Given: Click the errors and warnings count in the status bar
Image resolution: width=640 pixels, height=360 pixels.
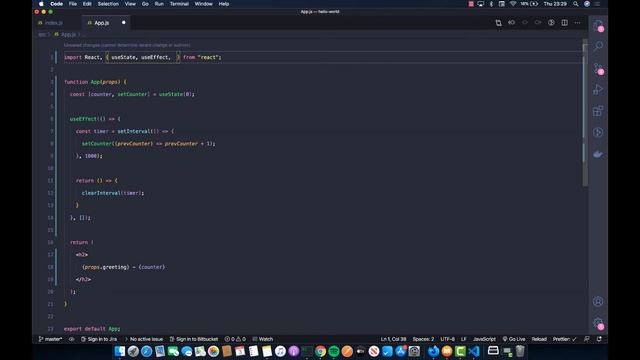Looking at the screenshot, I should 235,339.
